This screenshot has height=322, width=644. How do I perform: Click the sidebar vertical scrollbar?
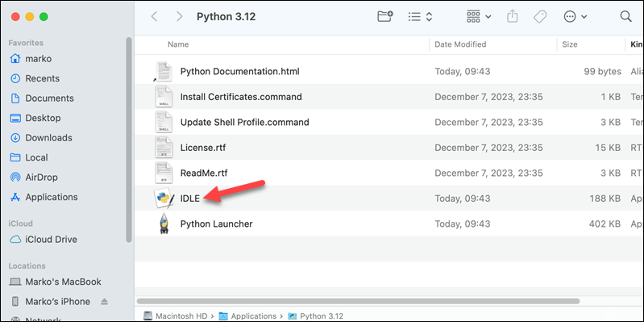129,140
